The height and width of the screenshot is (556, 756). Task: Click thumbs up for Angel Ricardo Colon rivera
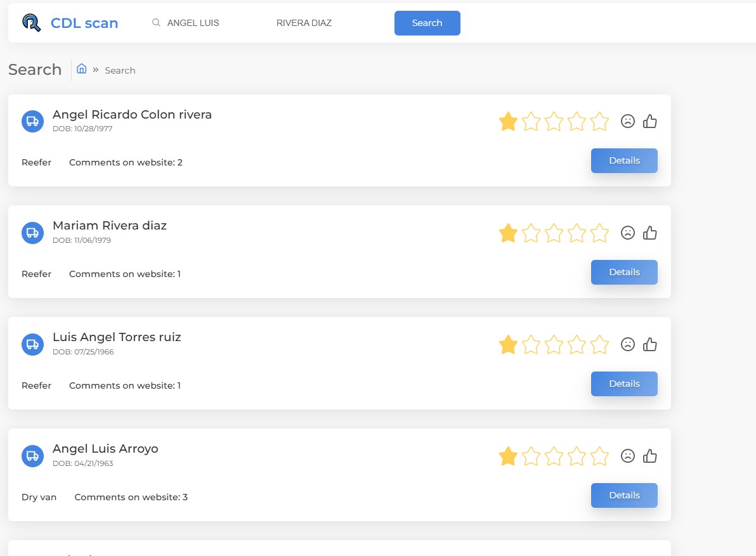click(650, 121)
